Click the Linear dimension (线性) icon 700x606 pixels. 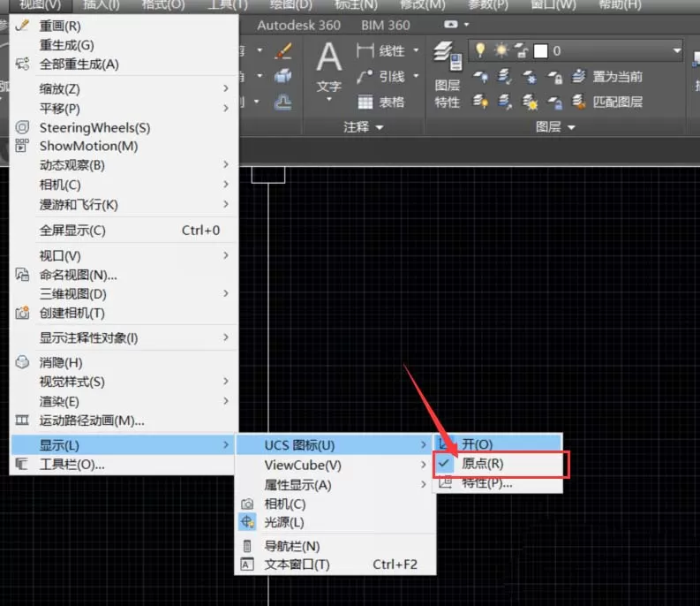point(365,50)
